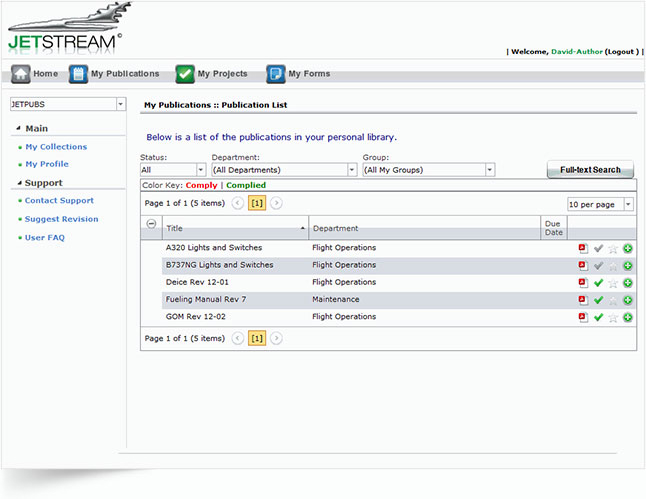The image size is (646, 499).
Task: Select page [1] in bottom pager
Action: click(257, 338)
